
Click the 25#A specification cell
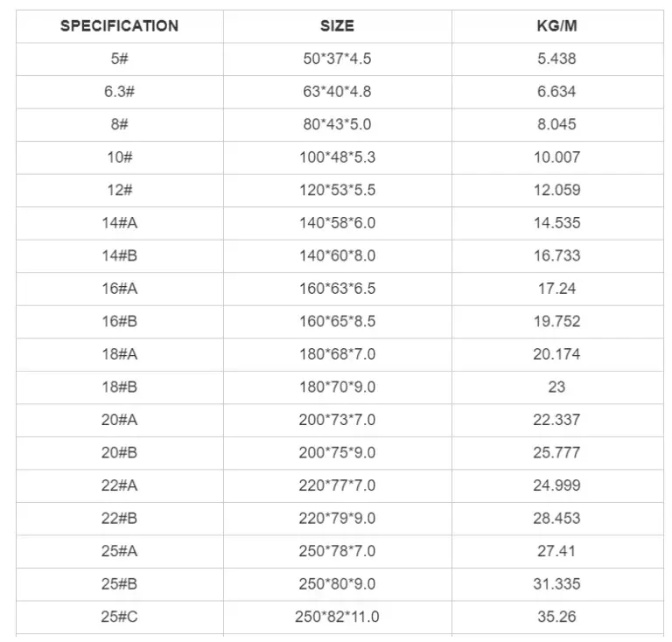click(x=119, y=551)
